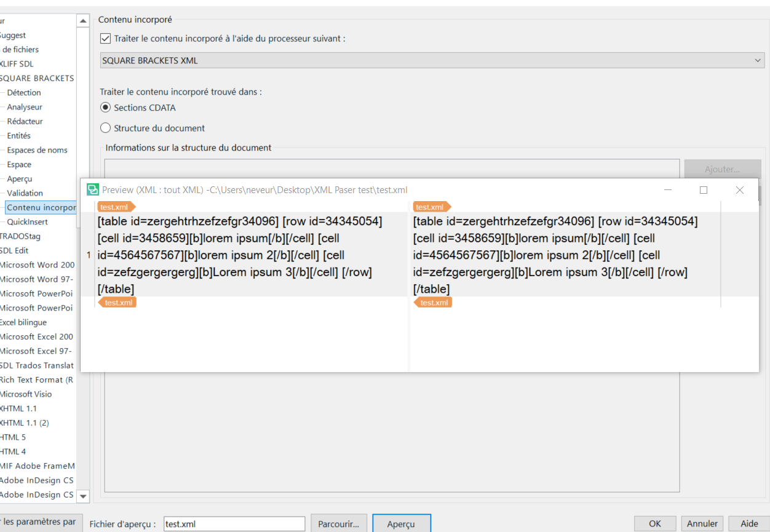Click the Aperçu preview button
This screenshot has width=770, height=532.
(401, 524)
